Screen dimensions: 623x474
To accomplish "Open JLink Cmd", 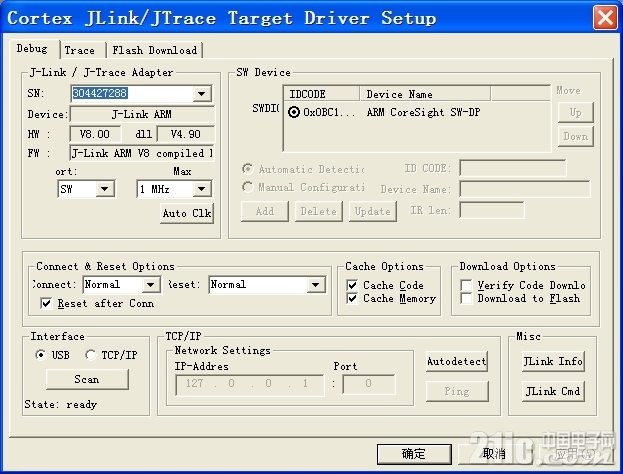I will click(553, 391).
